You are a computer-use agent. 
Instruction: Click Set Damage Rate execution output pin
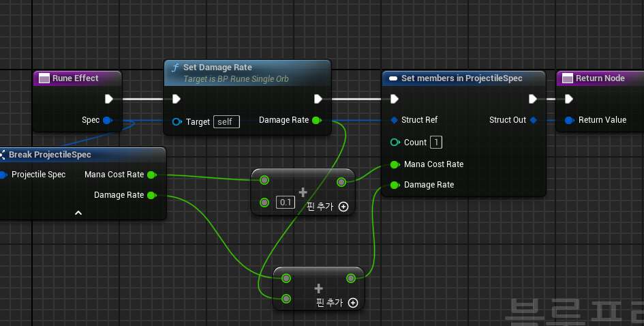point(318,99)
